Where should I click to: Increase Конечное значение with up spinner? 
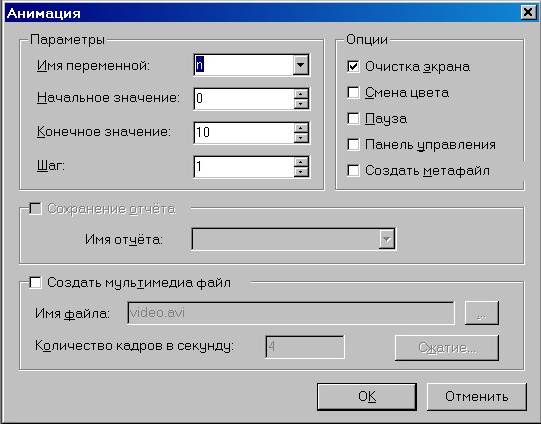(301, 128)
